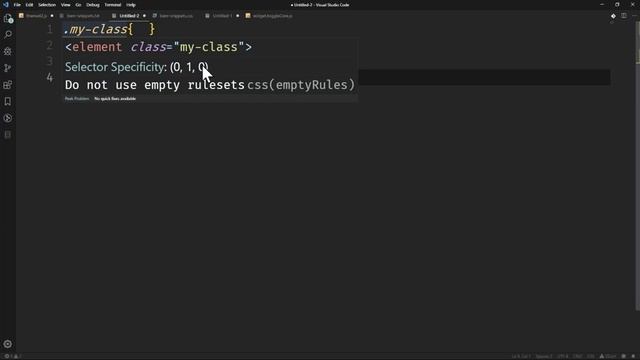
Task: Open the File menu
Action: coord(17,5)
